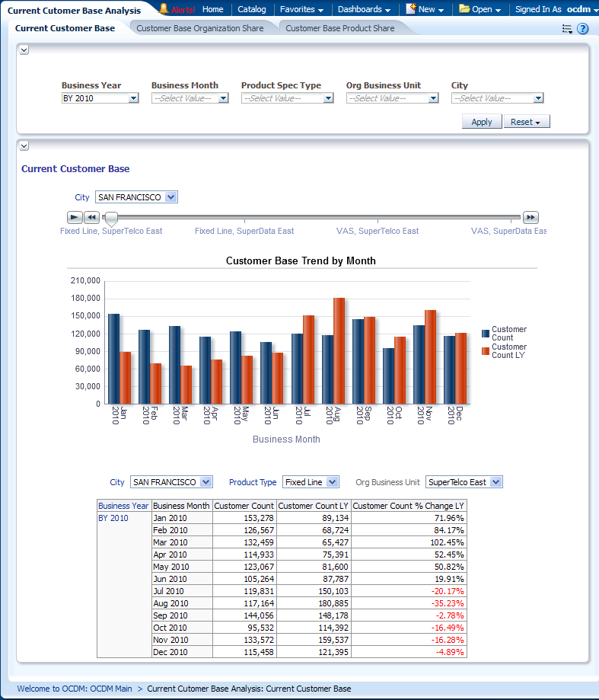Screen dimensions: 599x700
Task: Click the blue help question mark icon
Action: (583, 29)
